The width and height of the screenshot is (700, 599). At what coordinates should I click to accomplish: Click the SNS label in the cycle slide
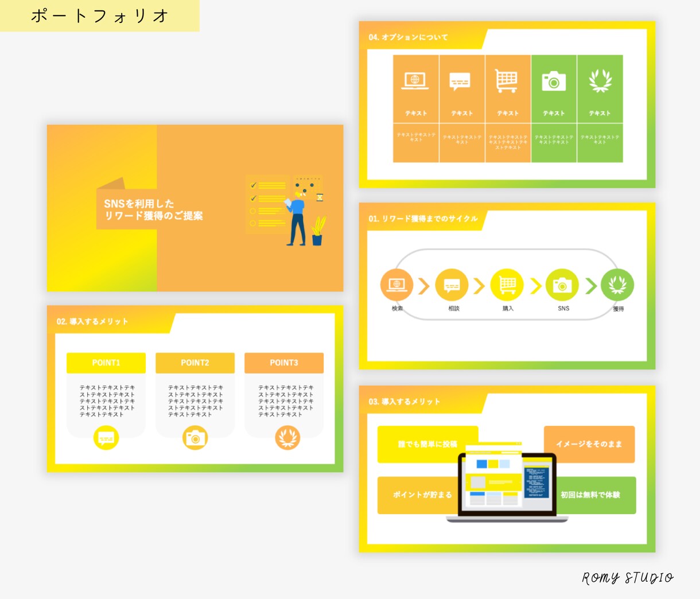pyautogui.click(x=563, y=308)
